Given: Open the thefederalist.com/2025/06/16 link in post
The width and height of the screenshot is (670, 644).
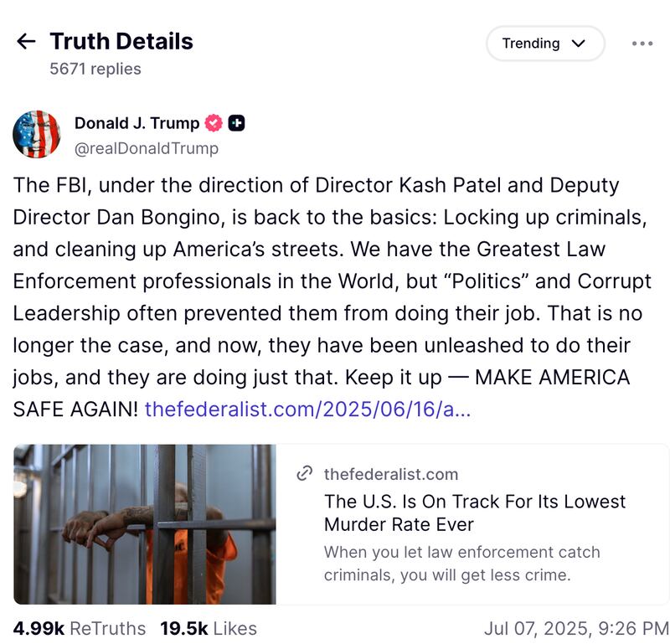Looking at the screenshot, I should (307, 410).
